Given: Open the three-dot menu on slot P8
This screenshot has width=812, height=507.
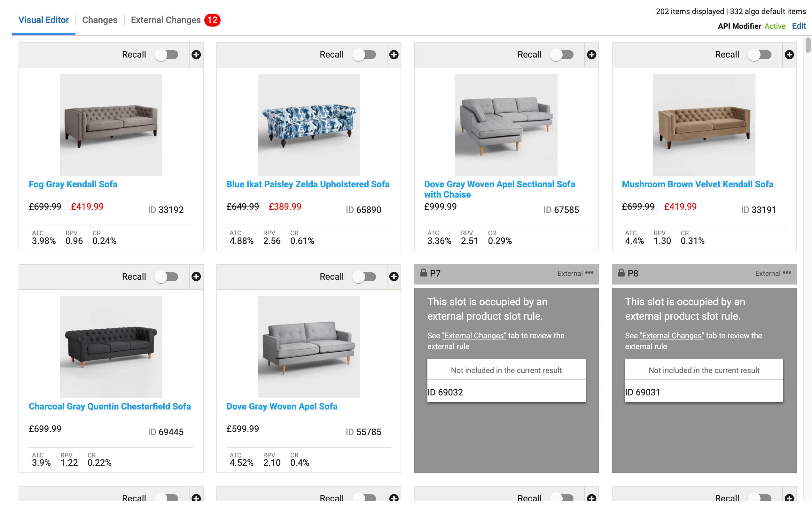Looking at the screenshot, I should pyautogui.click(x=787, y=273).
